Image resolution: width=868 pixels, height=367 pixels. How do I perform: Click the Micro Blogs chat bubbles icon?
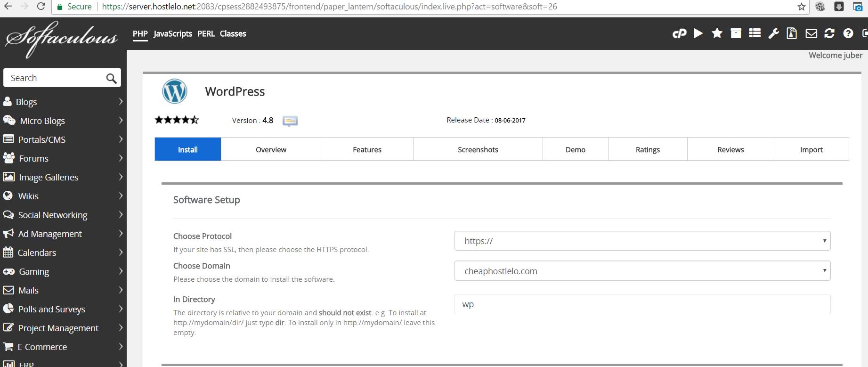pos(9,120)
